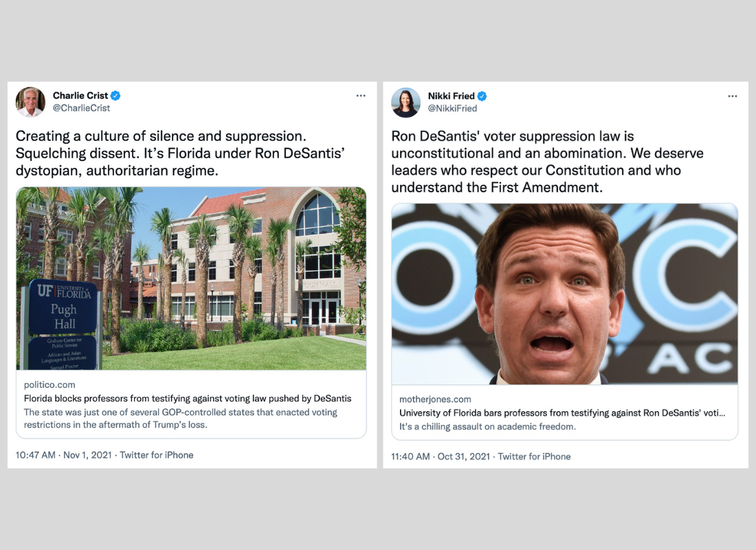The image size is (756, 550).
Task: Open Charlie Crist's profile avatar
Action: pos(30,102)
